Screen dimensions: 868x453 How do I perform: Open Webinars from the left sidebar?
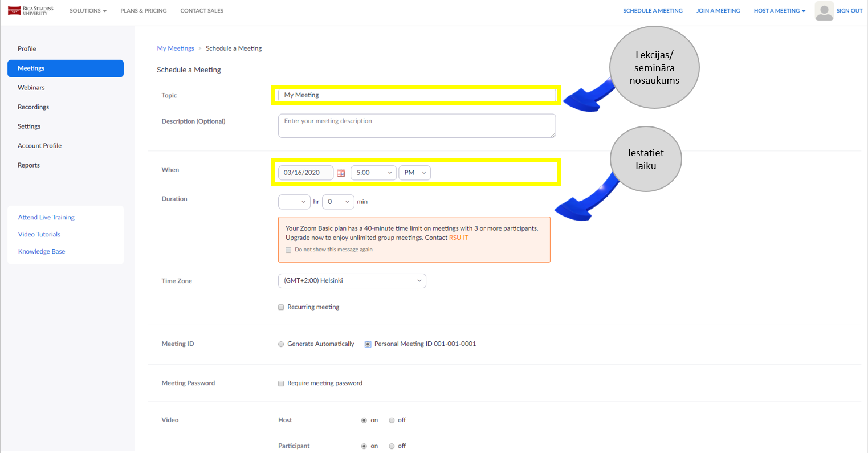[31, 88]
